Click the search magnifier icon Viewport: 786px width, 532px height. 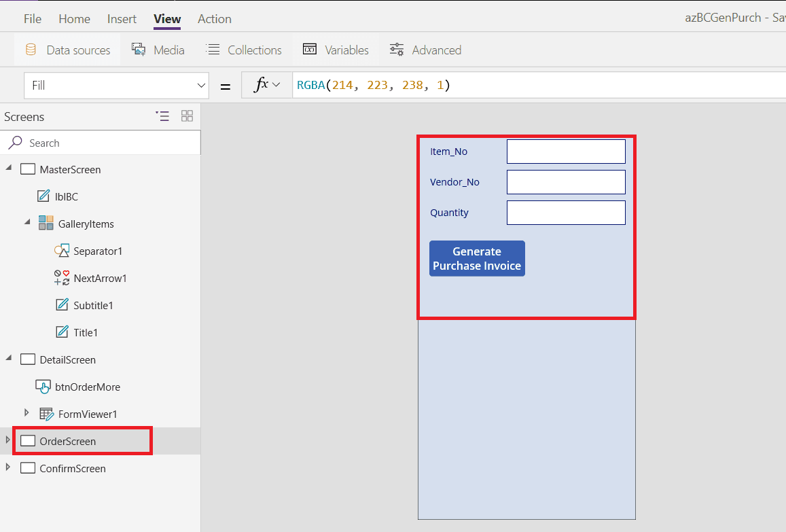16,143
